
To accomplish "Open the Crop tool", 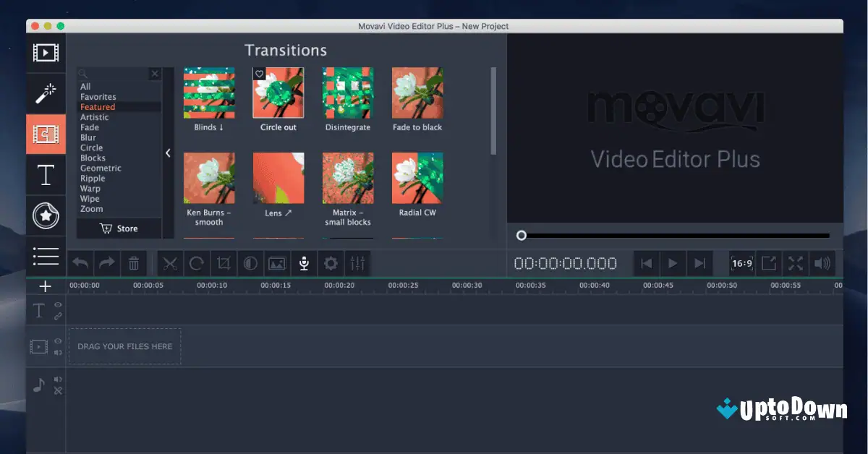I will click(224, 263).
